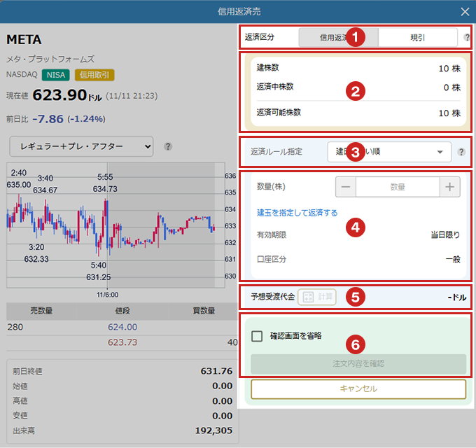Click the 前日終値 value 631.76
Image resolution: width=476 pixels, height=448 pixels.
pyautogui.click(x=216, y=371)
